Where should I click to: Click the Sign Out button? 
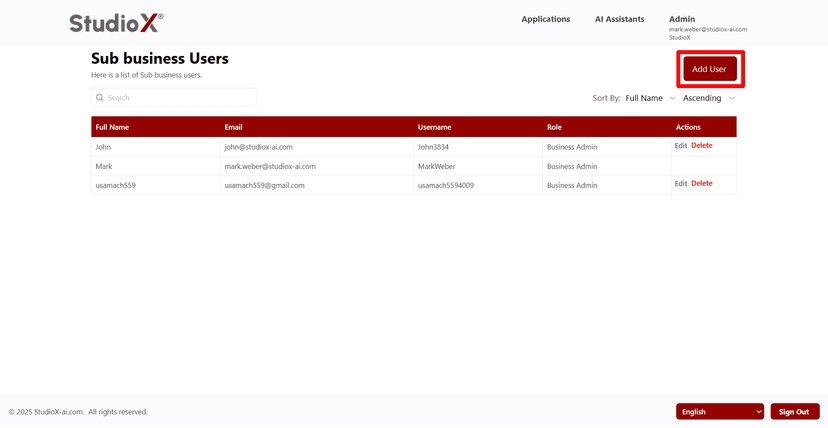pos(794,412)
